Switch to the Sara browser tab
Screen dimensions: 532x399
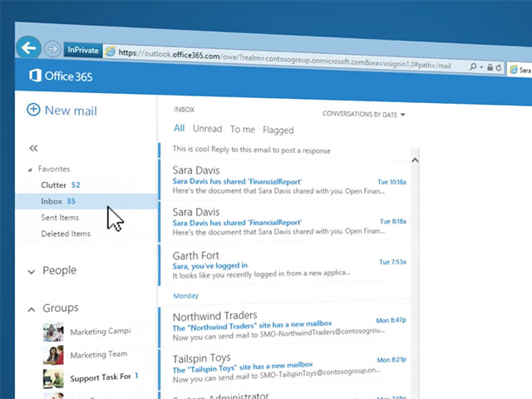coord(520,70)
